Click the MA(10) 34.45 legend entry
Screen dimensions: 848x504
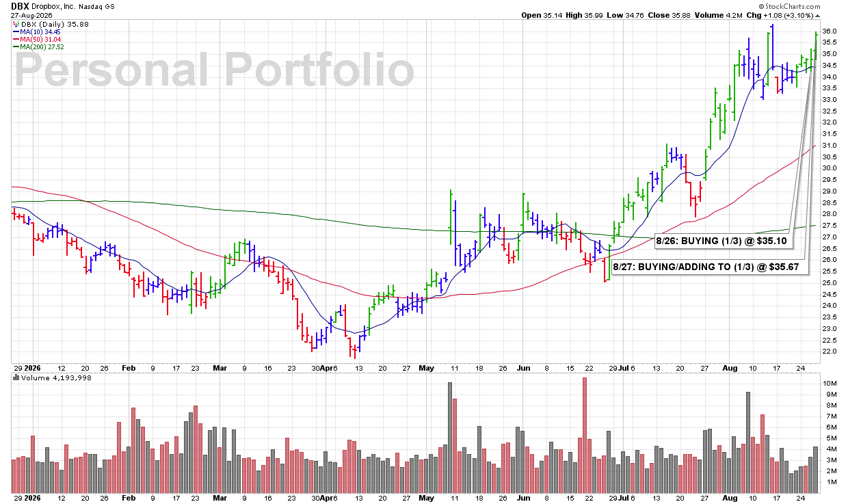coord(40,31)
